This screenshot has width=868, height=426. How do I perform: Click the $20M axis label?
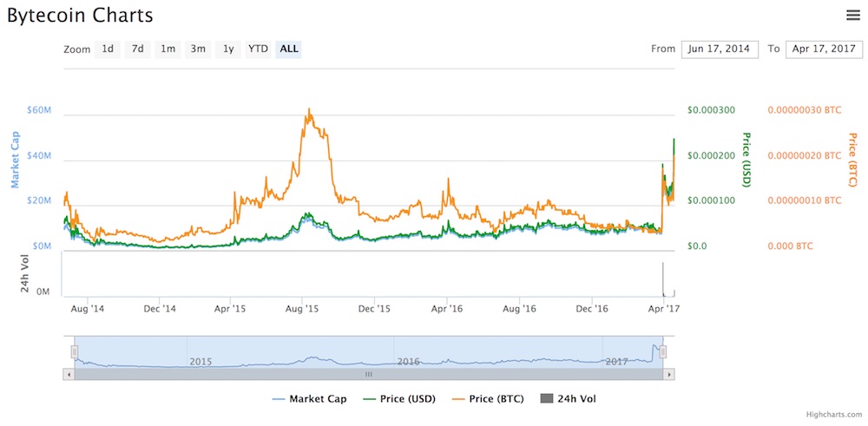tap(39, 200)
